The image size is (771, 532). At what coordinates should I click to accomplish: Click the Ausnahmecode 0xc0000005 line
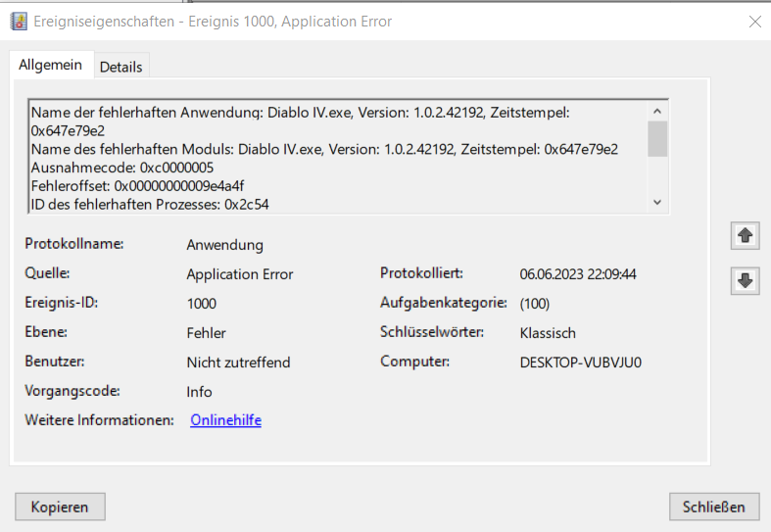pos(122,168)
